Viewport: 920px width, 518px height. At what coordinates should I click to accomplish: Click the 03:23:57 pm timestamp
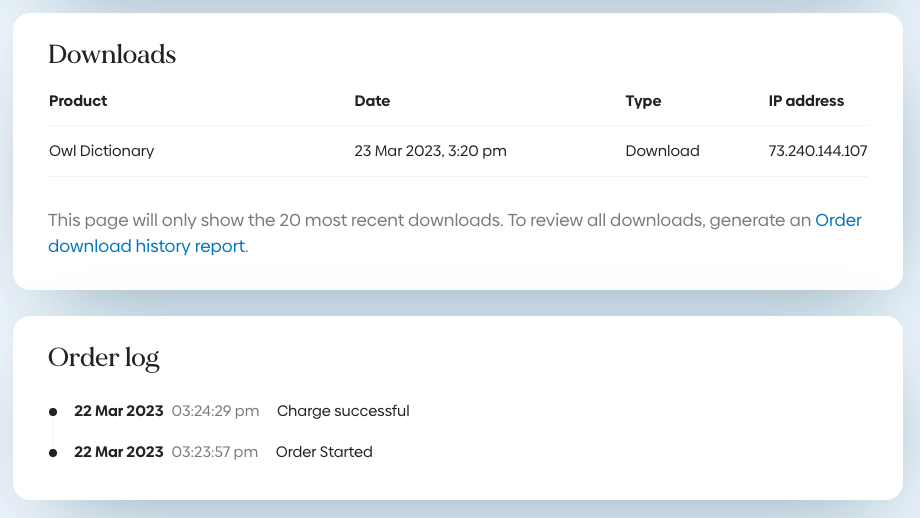(x=214, y=452)
